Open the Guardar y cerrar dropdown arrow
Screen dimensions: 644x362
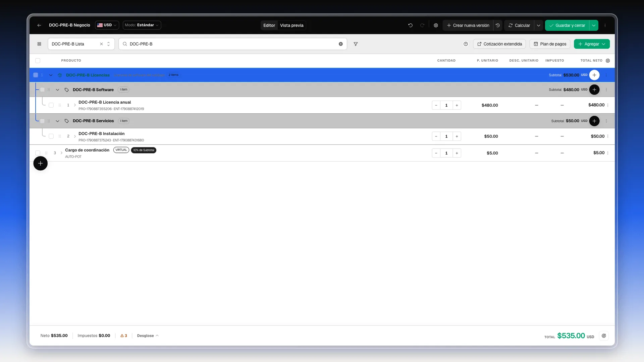click(594, 25)
